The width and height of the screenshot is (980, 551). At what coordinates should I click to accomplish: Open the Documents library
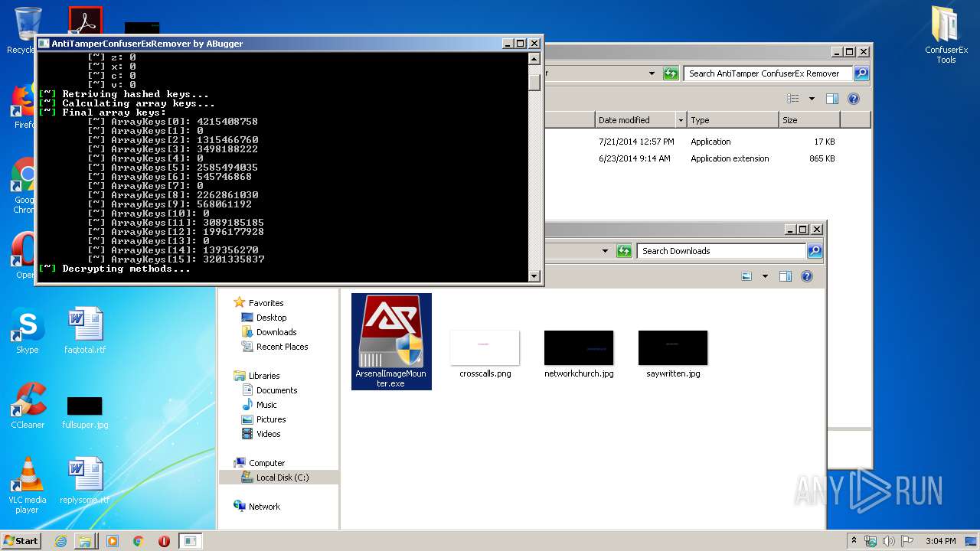(x=276, y=390)
